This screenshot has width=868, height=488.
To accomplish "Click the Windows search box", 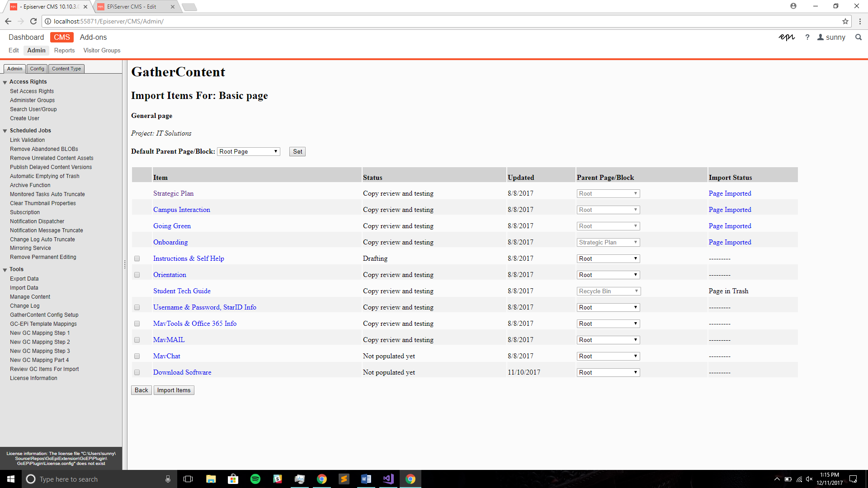I will coord(99,479).
